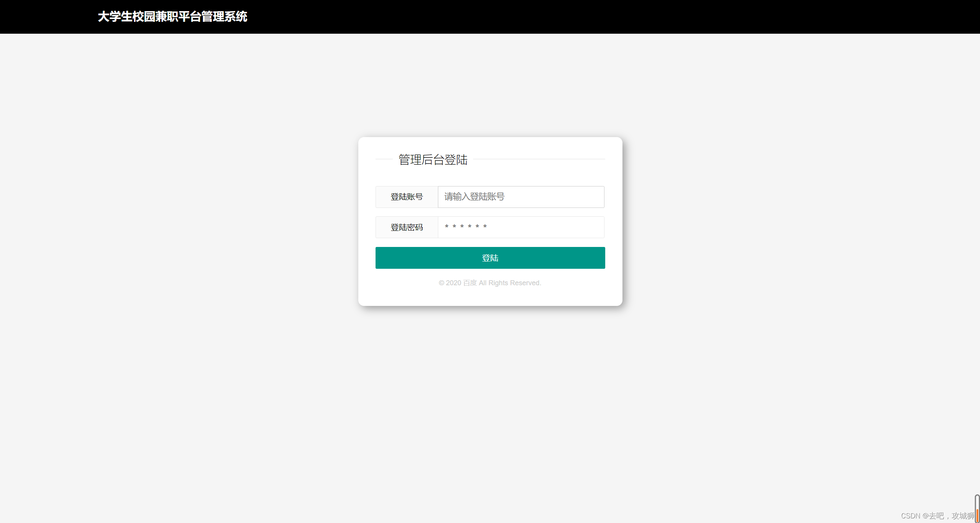Image resolution: width=980 pixels, height=523 pixels.
Task: Click the divider line right of heading
Action: click(x=539, y=159)
